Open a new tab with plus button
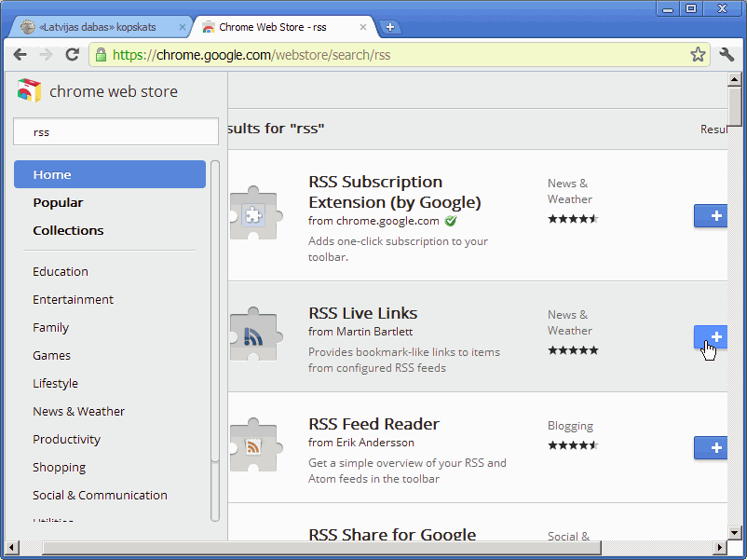The image size is (747, 560). click(390, 27)
